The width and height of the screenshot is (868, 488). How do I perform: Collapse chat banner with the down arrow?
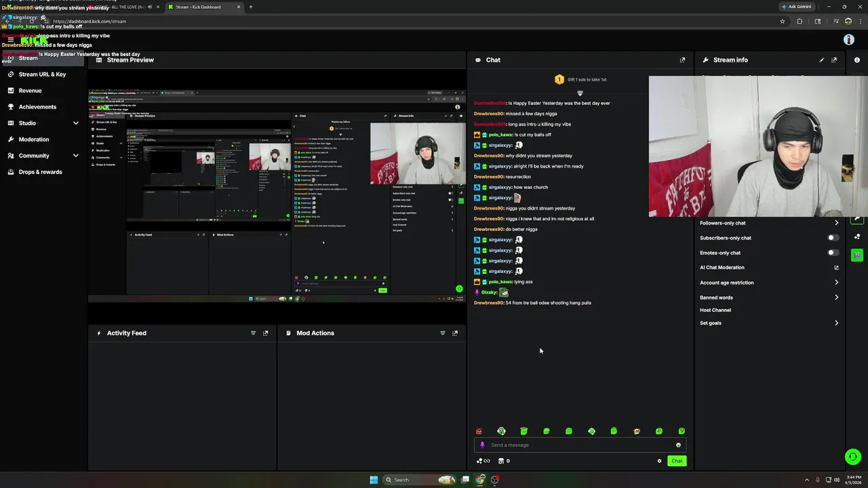click(x=580, y=93)
